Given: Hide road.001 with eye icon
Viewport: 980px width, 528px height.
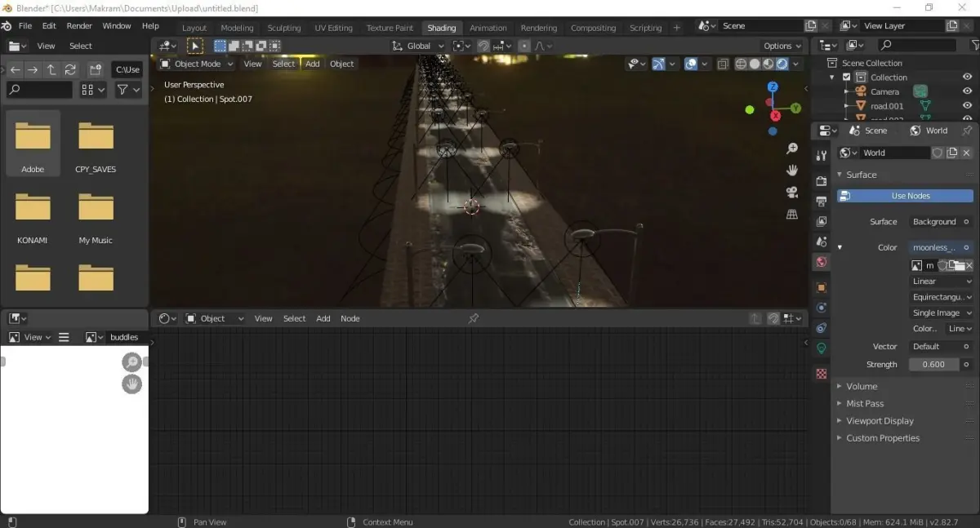Looking at the screenshot, I should [x=967, y=106].
